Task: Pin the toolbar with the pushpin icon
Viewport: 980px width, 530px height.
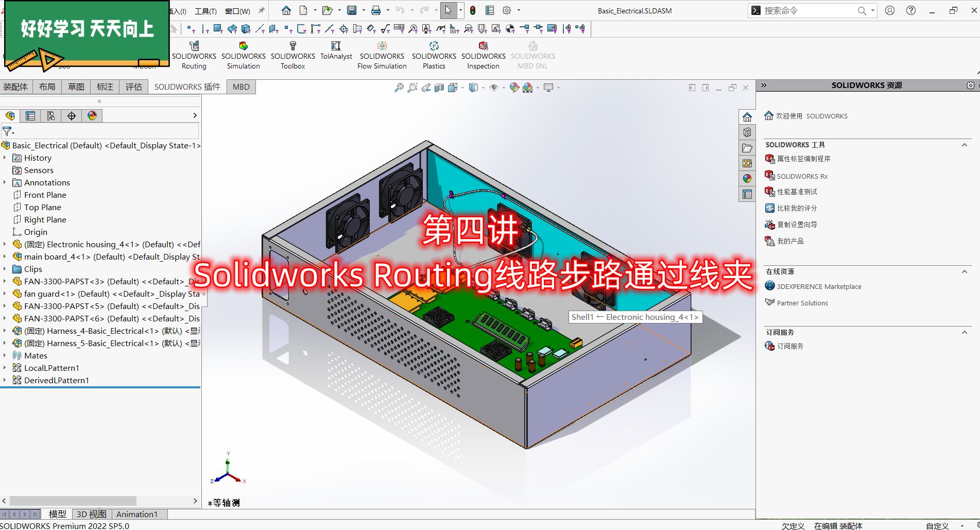Action: coord(261,10)
